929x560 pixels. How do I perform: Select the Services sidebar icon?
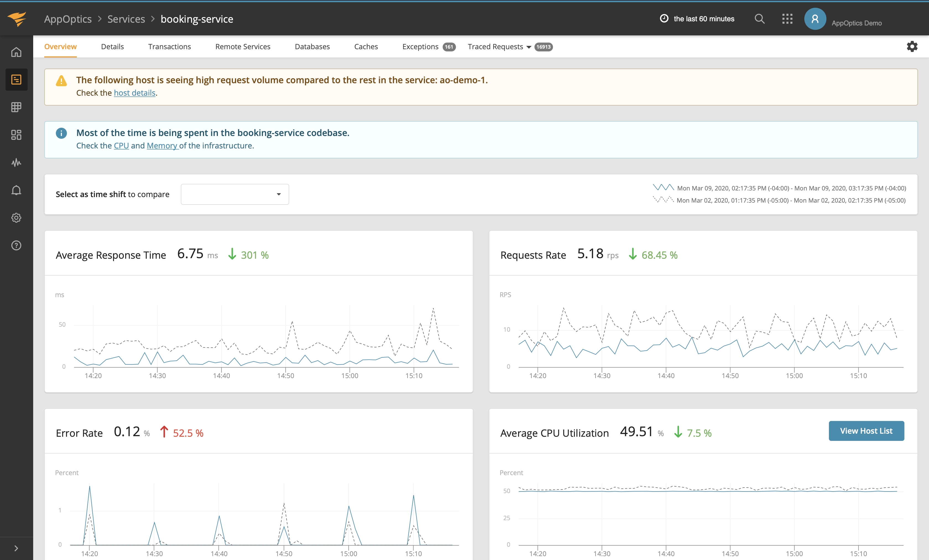[16, 80]
